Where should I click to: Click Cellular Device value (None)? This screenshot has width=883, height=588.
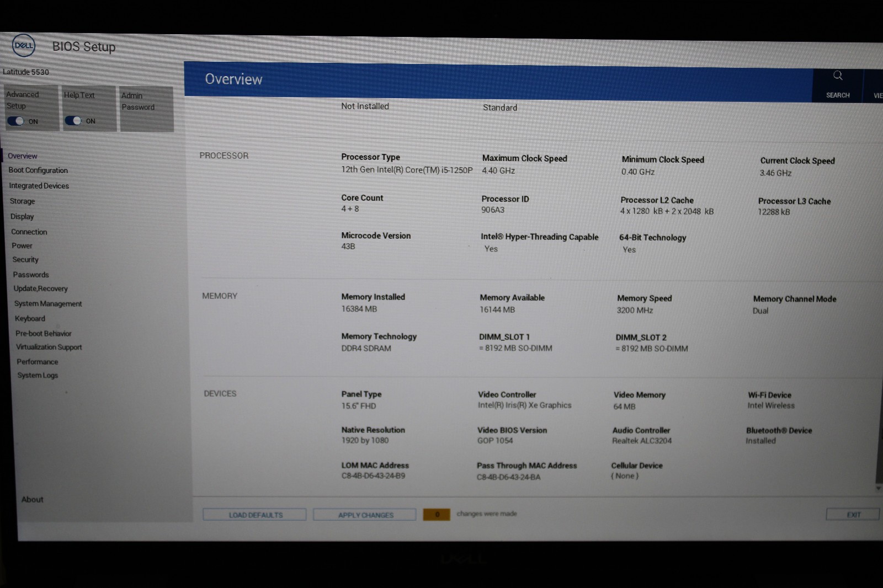pos(624,476)
